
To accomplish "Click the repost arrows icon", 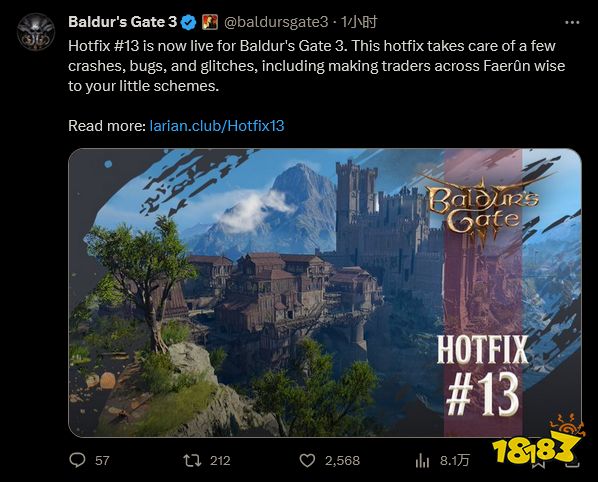I will point(192,461).
